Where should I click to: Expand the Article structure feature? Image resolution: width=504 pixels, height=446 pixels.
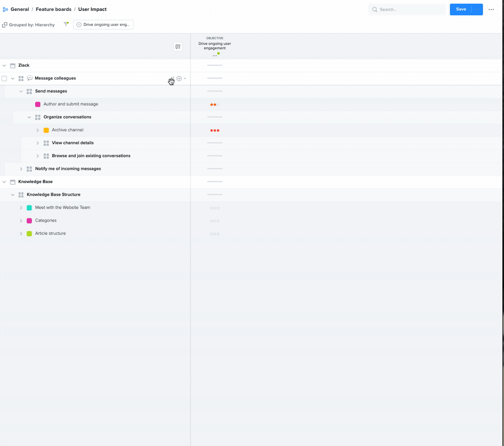tap(21, 233)
